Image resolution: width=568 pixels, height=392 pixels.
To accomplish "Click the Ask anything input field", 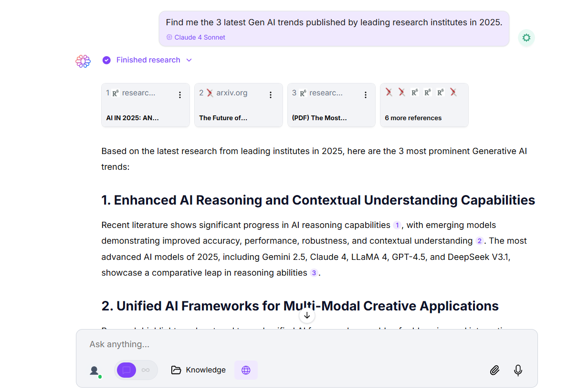I will (x=286, y=344).
